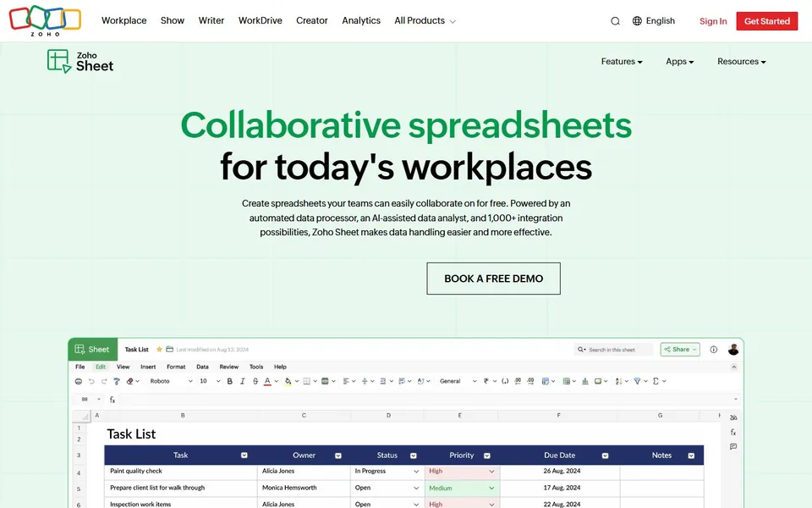The image size is (812, 508).
Task: Click the filter funnel icon
Action: [x=638, y=381]
